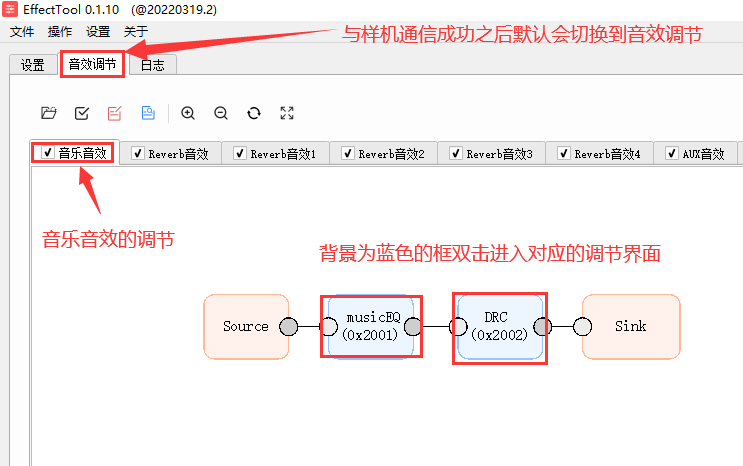Toggle the Reverb音效1 checkbox
Viewport: 743px width, 466px height.
(240, 153)
